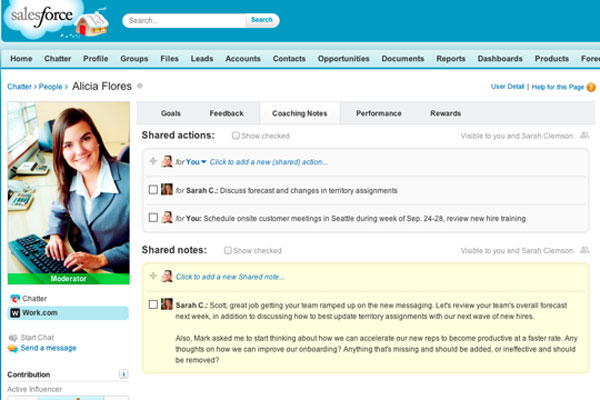Open Work.com from the sidebar icon
Image resolution: width=600 pixels, height=400 pixels.
(14, 313)
